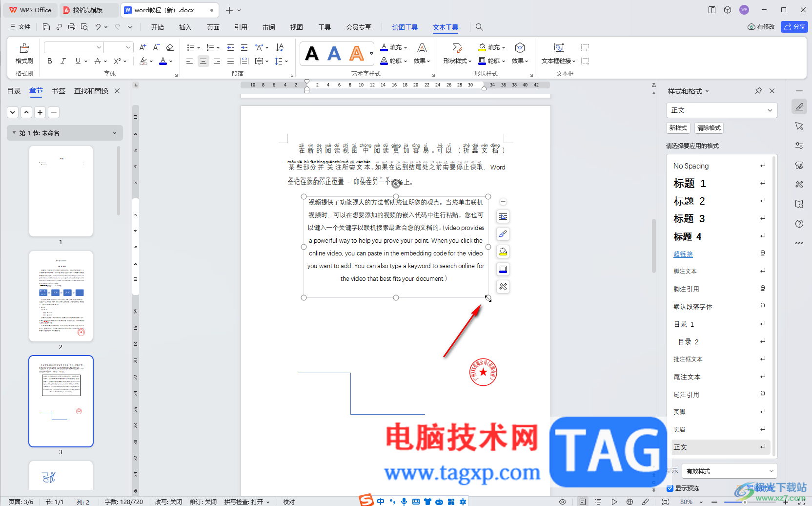The height and width of the screenshot is (506, 812).
Task: Apply the text highlight color
Action: [x=143, y=61]
